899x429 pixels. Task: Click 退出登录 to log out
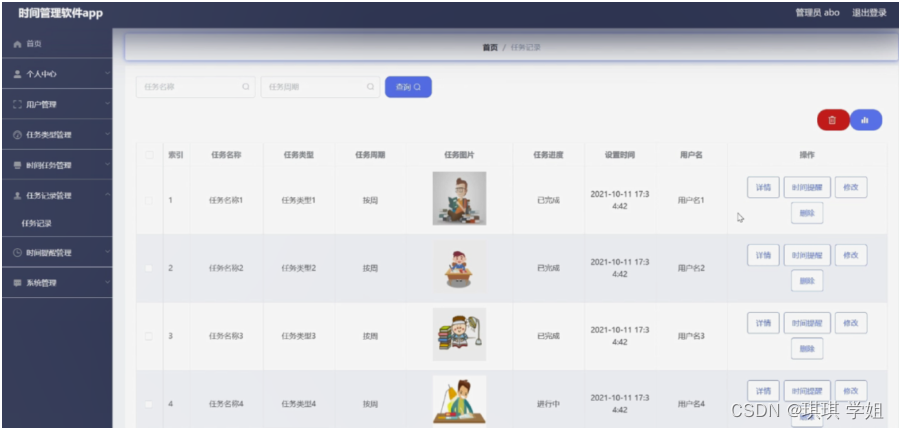click(869, 13)
